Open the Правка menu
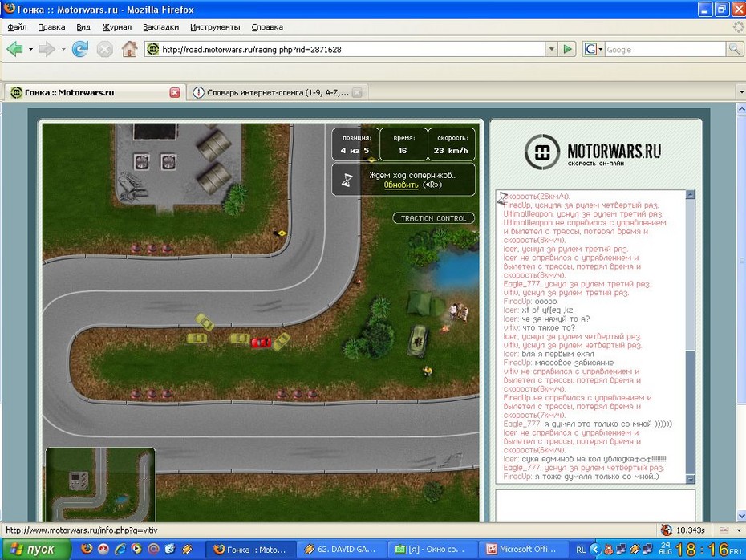This screenshot has height=560, width=746. (51, 27)
